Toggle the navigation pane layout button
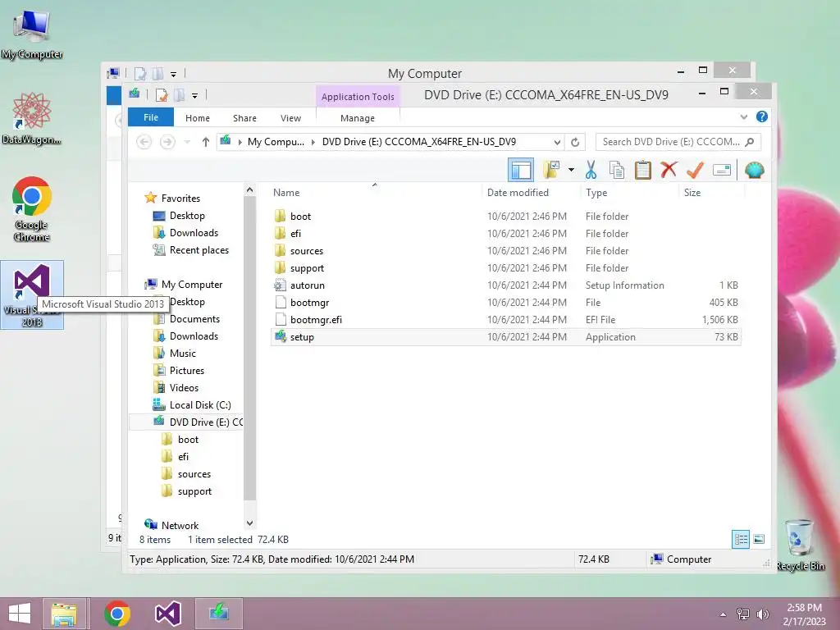 (x=521, y=171)
